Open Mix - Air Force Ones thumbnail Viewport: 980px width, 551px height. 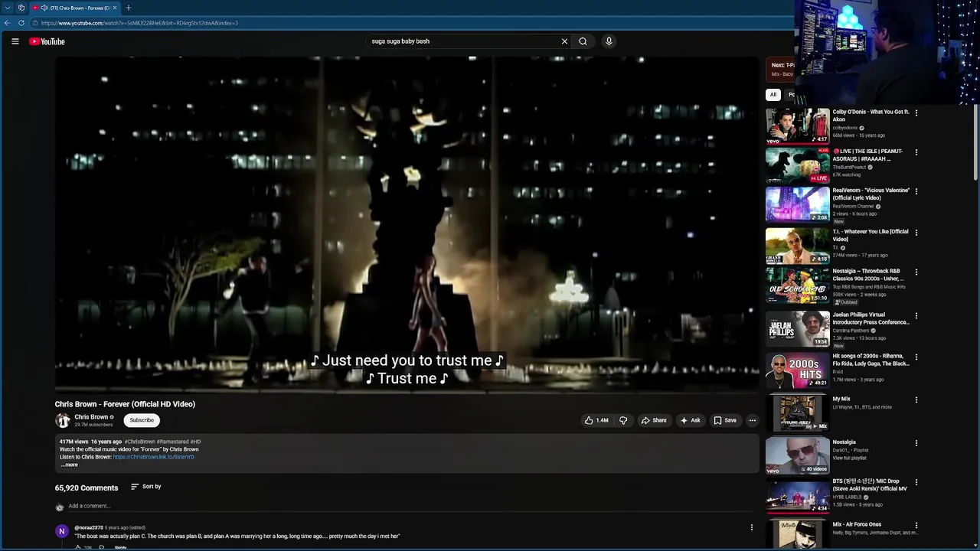[x=797, y=534]
